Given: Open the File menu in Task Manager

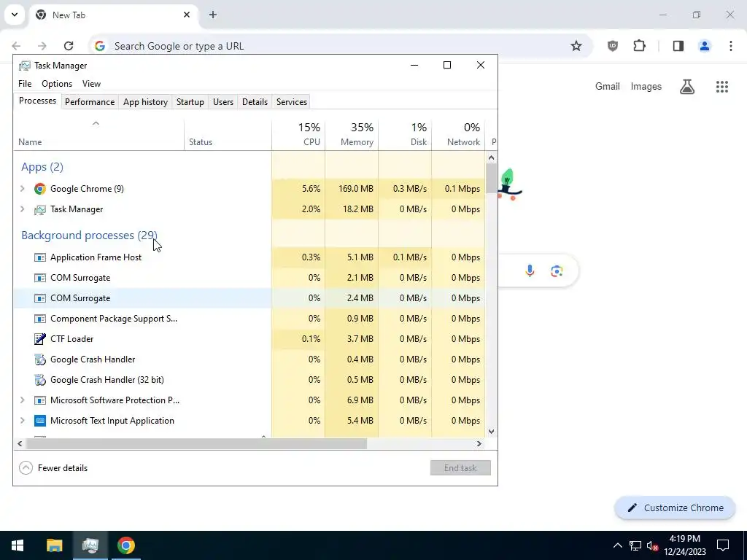Looking at the screenshot, I should pyautogui.click(x=25, y=84).
